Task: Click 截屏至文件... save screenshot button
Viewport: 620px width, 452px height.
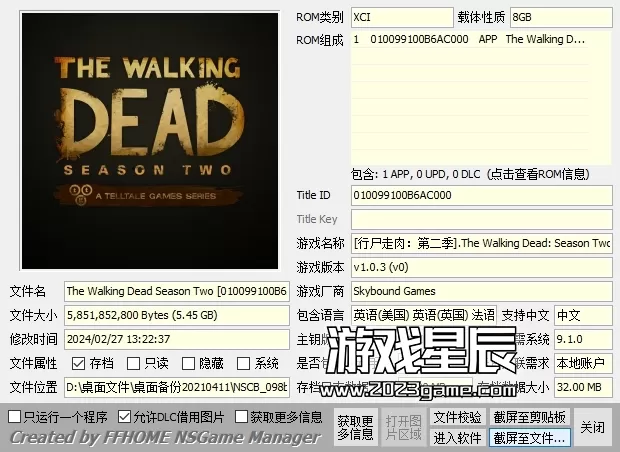Action: (529, 437)
